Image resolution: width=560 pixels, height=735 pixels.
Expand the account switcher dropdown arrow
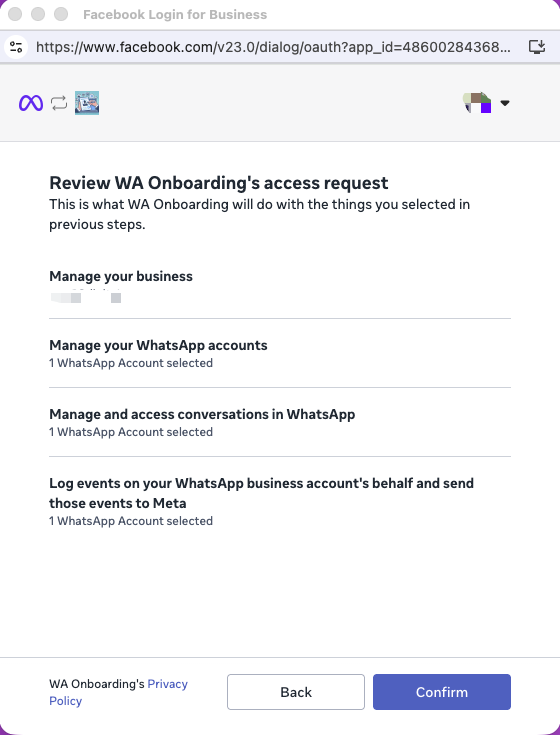click(x=505, y=103)
